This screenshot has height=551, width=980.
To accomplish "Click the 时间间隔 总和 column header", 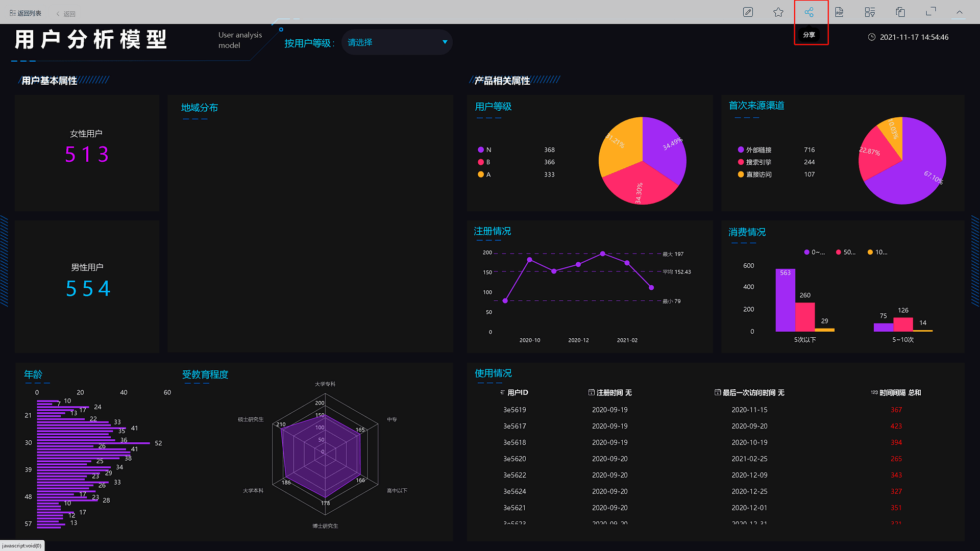I will (x=896, y=392).
